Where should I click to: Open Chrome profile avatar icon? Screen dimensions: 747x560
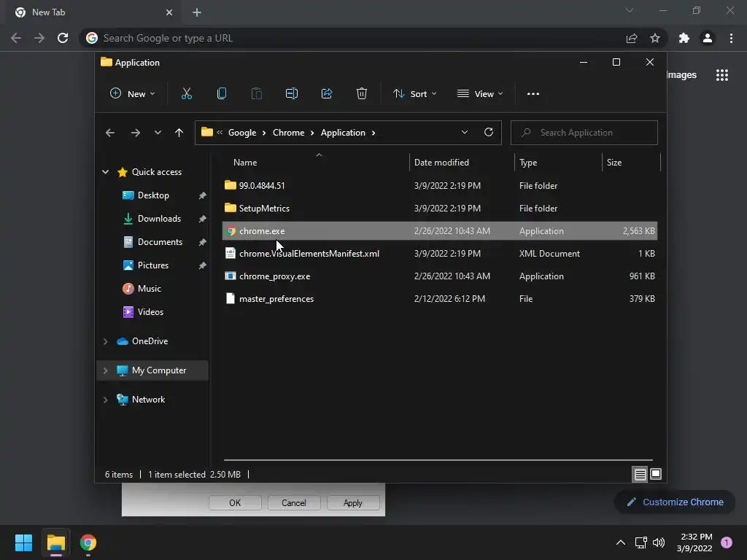pos(708,38)
